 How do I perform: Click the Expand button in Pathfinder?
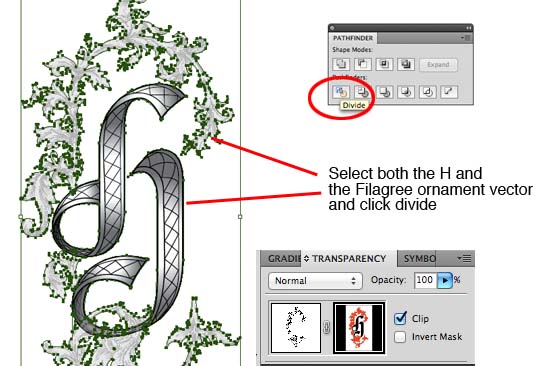click(438, 65)
